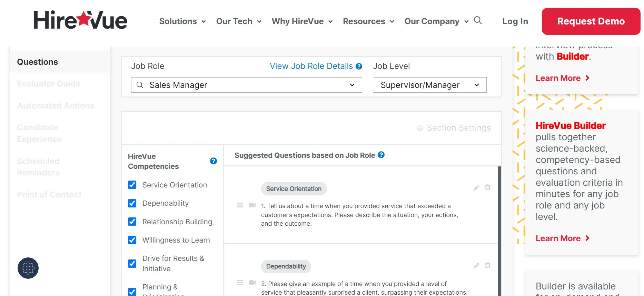Open the search magnifier icon in header
644x296 pixels.
tap(478, 20)
